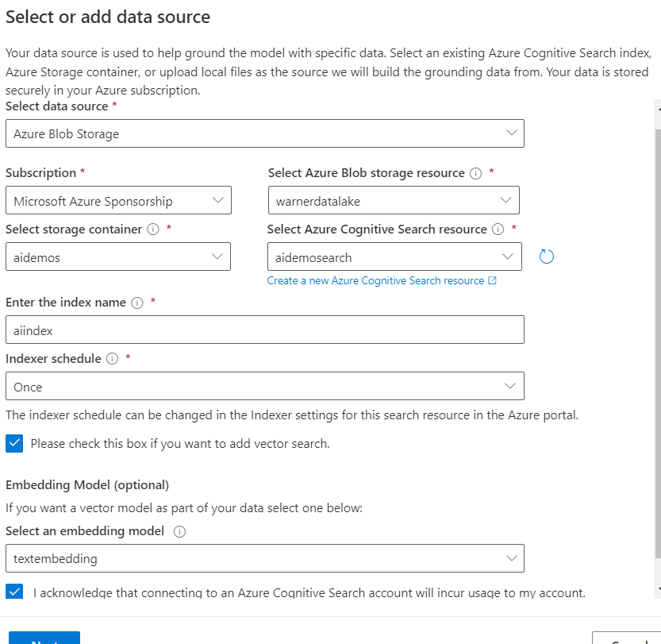Image resolution: width=661 pixels, height=644 pixels.
Task: Open the aidemosearch search resource dropdown
Action: tap(394, 257)
